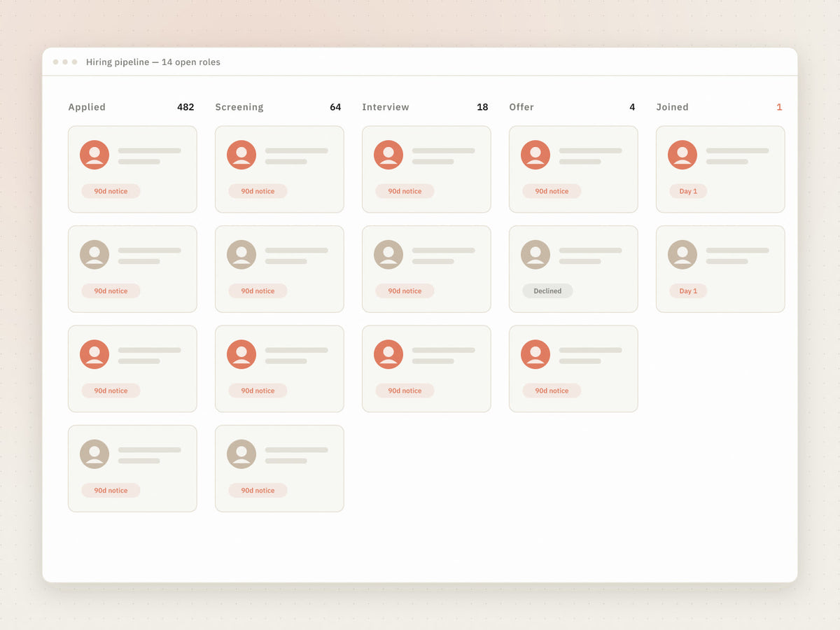840x630 pixels.
Task: Select the 90d notice tag on the third Screening card
Action: tap(258, 391)
